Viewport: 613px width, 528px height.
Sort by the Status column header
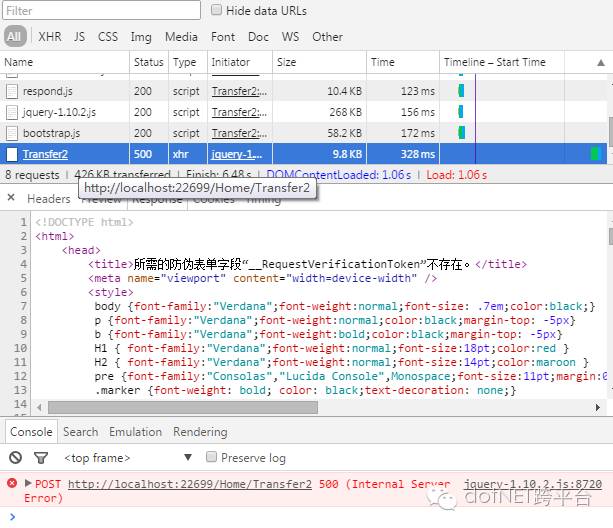(149, 62)
